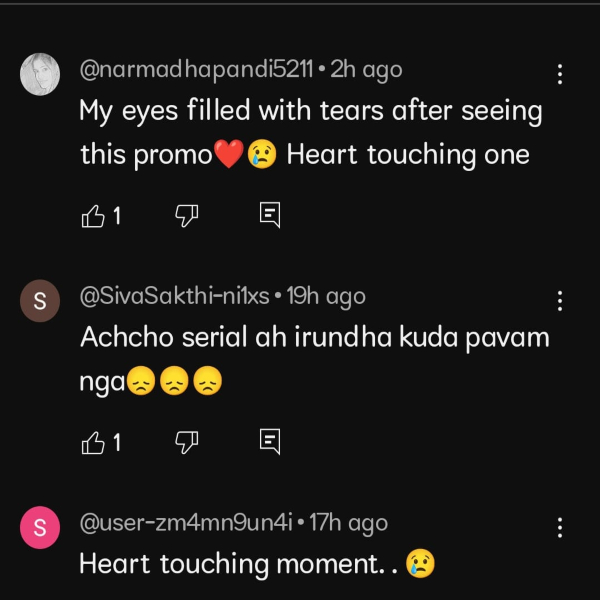600x600 pixels.
Task: Visit @user-zm4mn9un4i channel via username
Action: [186, 522]
